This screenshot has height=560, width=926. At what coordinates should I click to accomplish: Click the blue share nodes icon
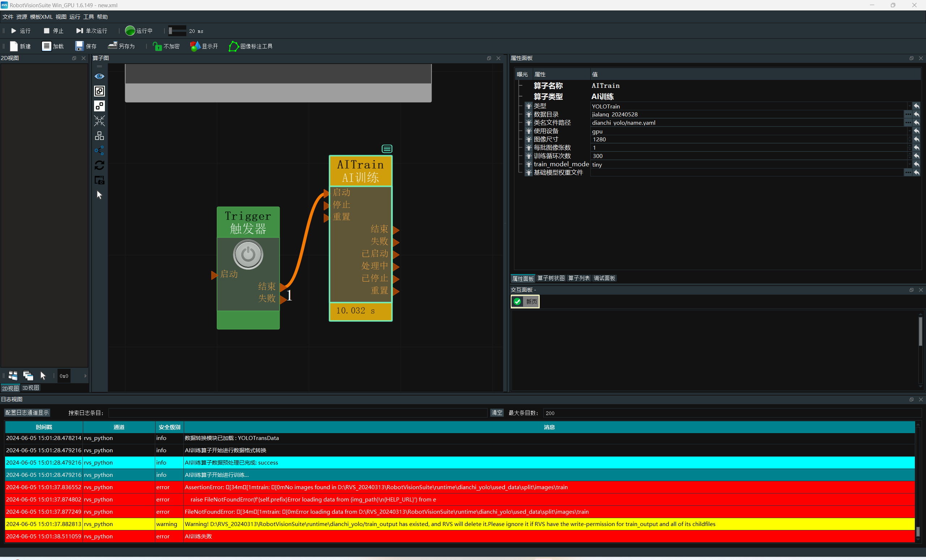click(99, 151)
